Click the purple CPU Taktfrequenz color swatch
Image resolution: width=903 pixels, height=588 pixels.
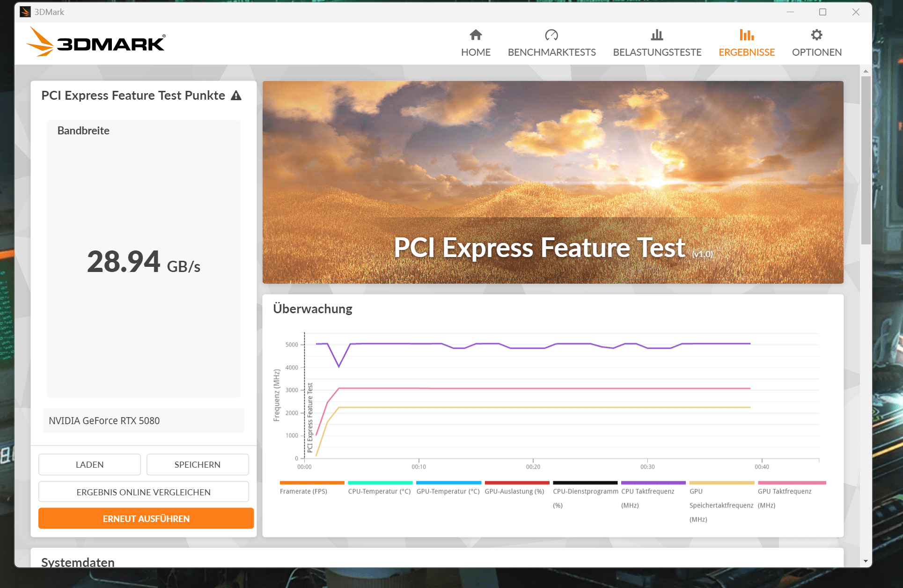point(653,483)
